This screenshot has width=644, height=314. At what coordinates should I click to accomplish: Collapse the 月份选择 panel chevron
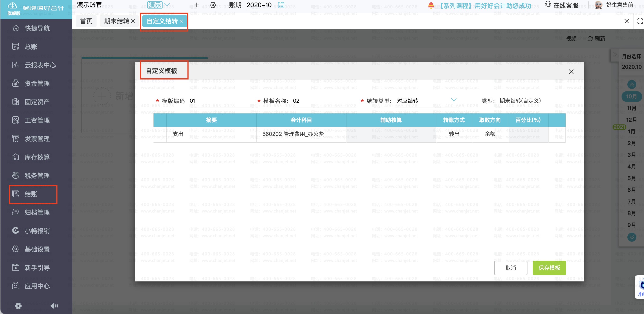pos(615,55)
